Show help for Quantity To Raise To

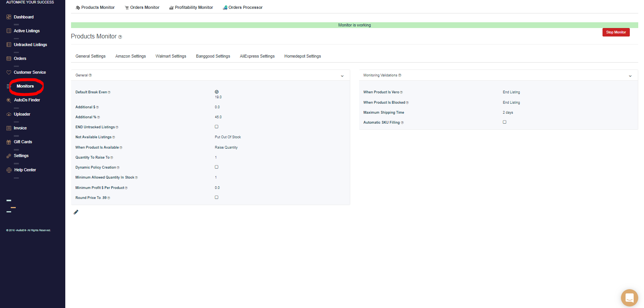point(111,157)
